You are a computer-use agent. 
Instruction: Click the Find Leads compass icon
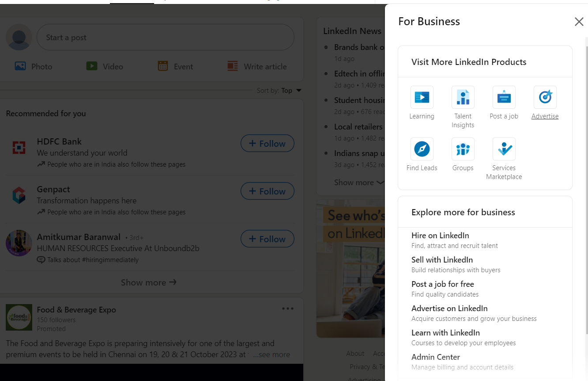[422, 149]
